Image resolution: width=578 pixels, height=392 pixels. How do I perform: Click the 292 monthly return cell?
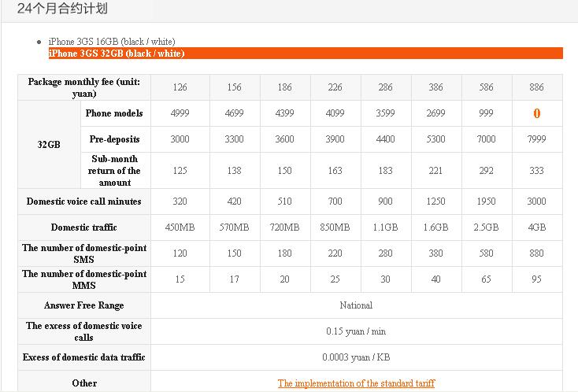point(486,171)
